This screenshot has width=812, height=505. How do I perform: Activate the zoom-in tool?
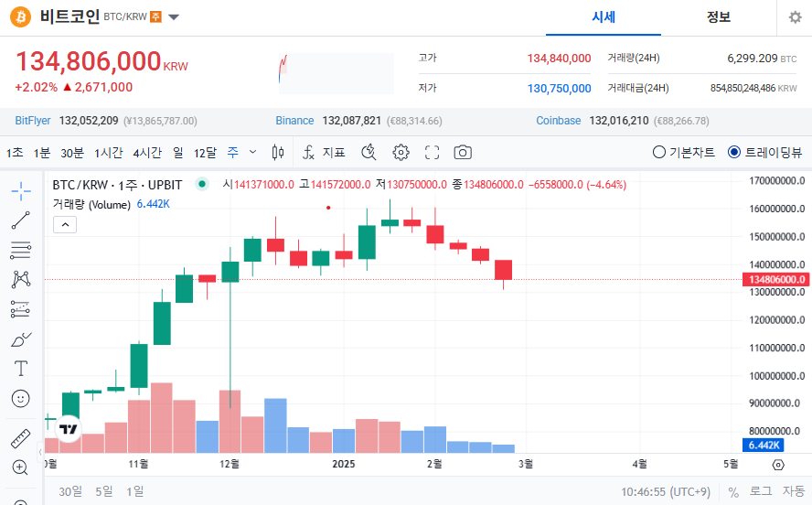(x=20, y=467)
